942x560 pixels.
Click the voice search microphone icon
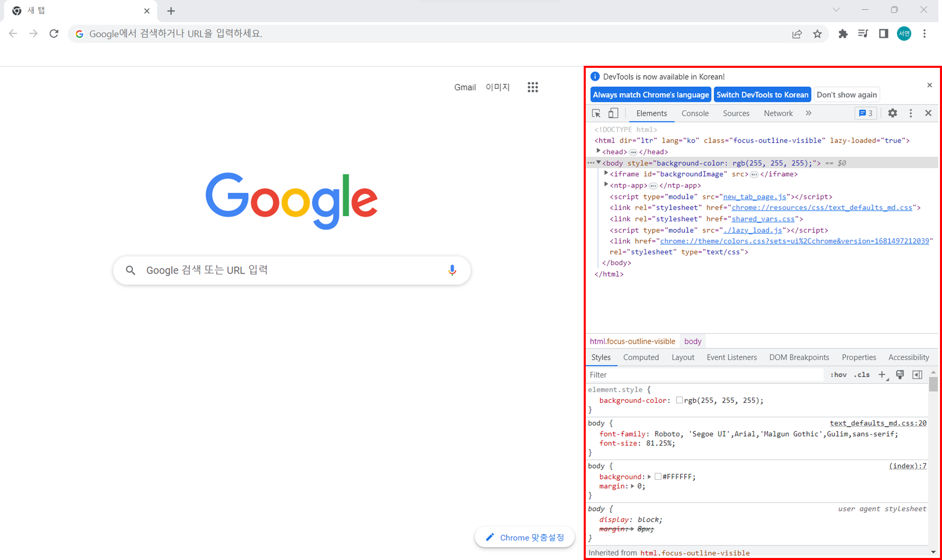pos(452,270)
